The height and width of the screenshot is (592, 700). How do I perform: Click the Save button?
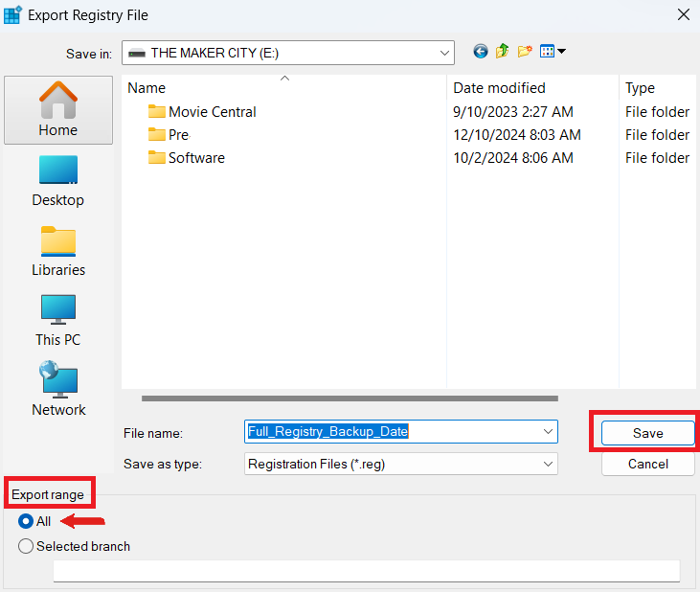[647, 433]
